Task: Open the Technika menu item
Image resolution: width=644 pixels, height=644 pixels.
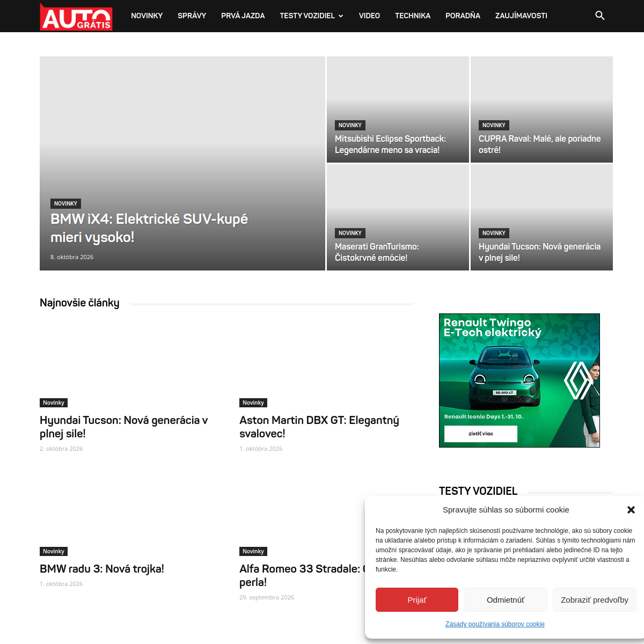Action: click(x=413, y=16)
